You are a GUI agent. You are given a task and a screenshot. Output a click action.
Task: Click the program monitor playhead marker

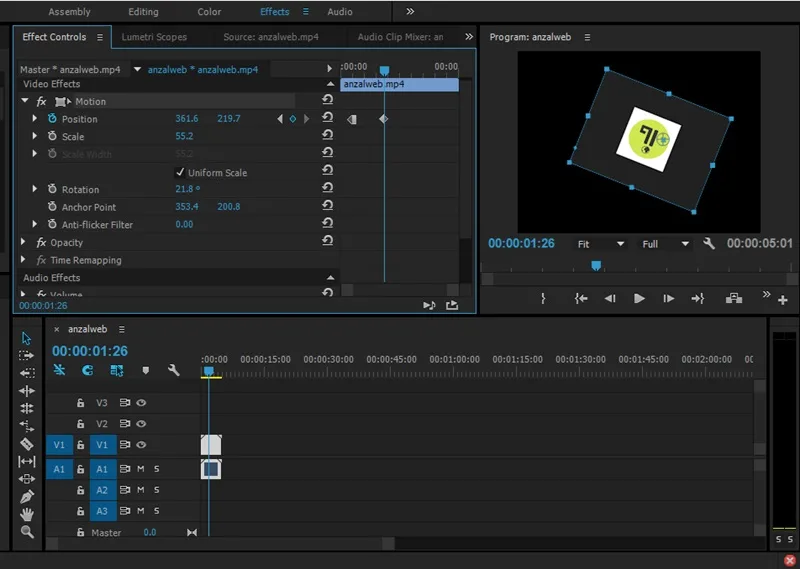[x=596, y=265]
